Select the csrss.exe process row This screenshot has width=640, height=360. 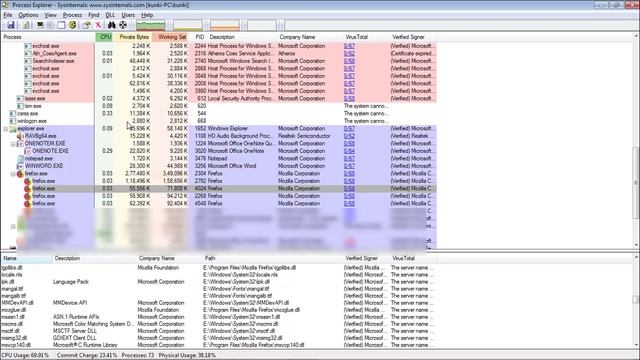pos(218,113)
